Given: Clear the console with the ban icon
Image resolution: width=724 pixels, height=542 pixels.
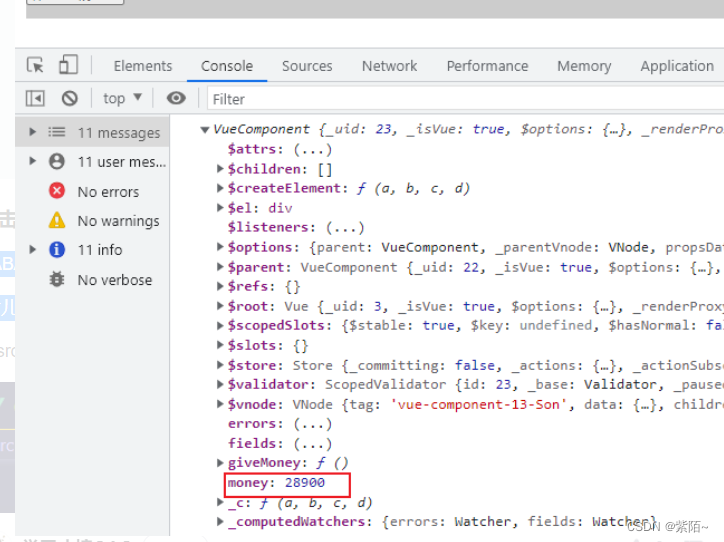Looking at the screenshot, I should [69, 98].
